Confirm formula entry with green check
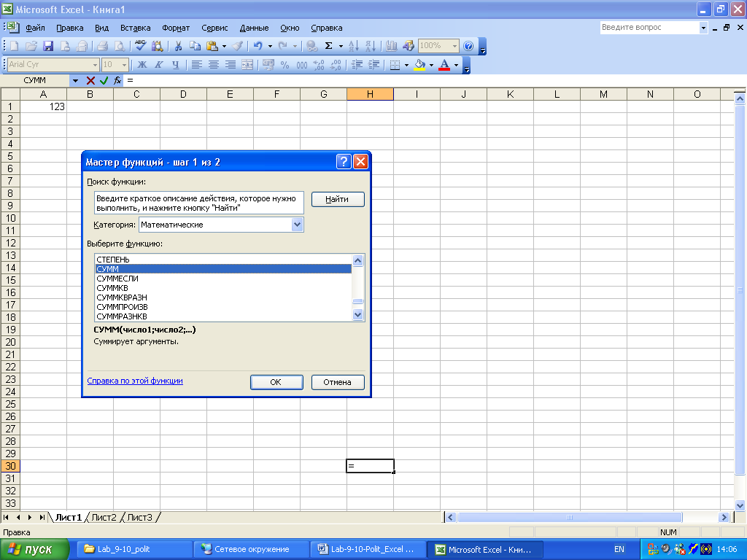The width and height of the screenshot is (747, 560). pos(104,80)
